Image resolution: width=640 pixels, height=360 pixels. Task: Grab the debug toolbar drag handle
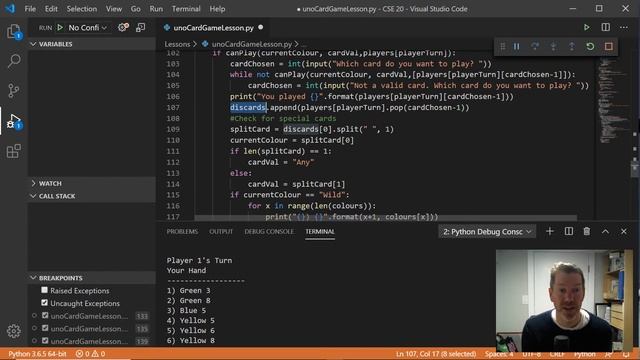point(502,47)
